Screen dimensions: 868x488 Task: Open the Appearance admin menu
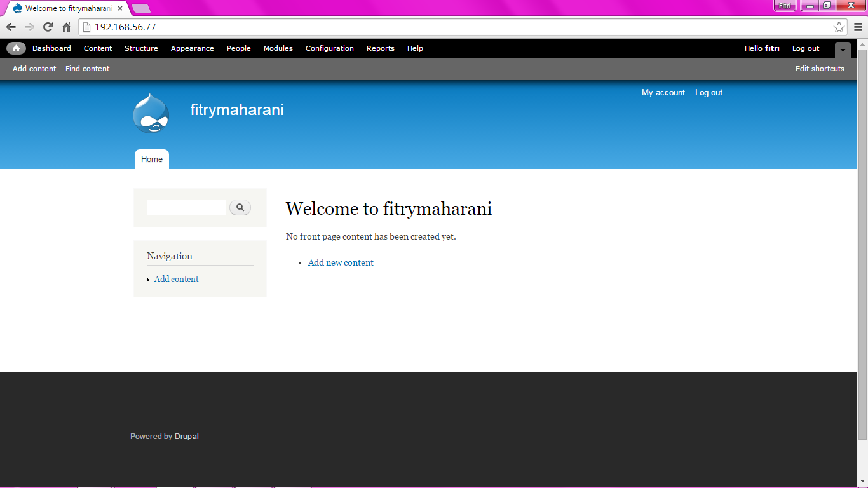point(193,48)
